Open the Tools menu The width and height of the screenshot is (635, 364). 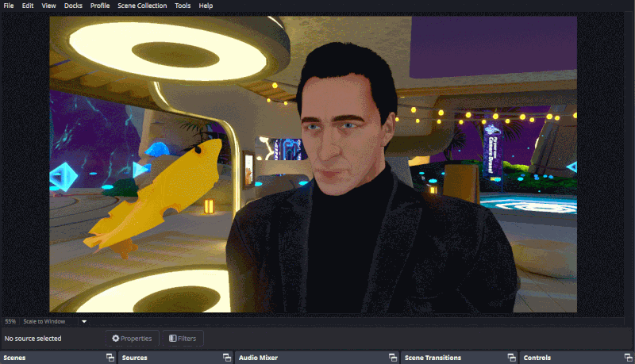click(x=183, y=6)
